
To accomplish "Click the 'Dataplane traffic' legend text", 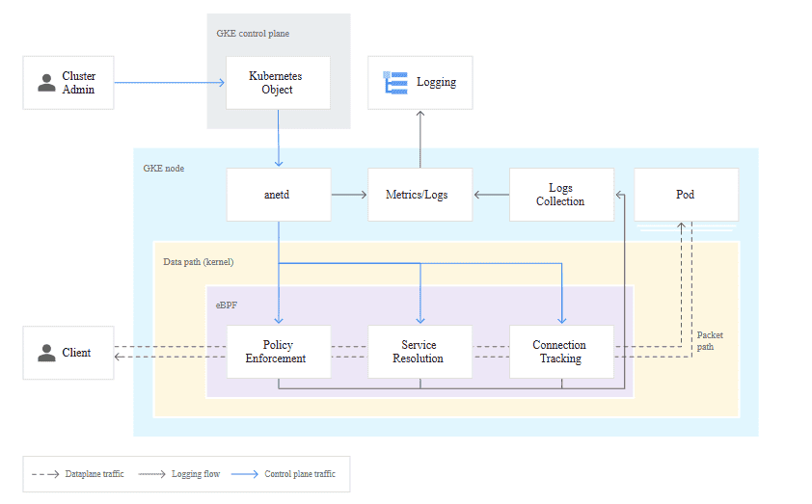I will click(x=95, y=474).
